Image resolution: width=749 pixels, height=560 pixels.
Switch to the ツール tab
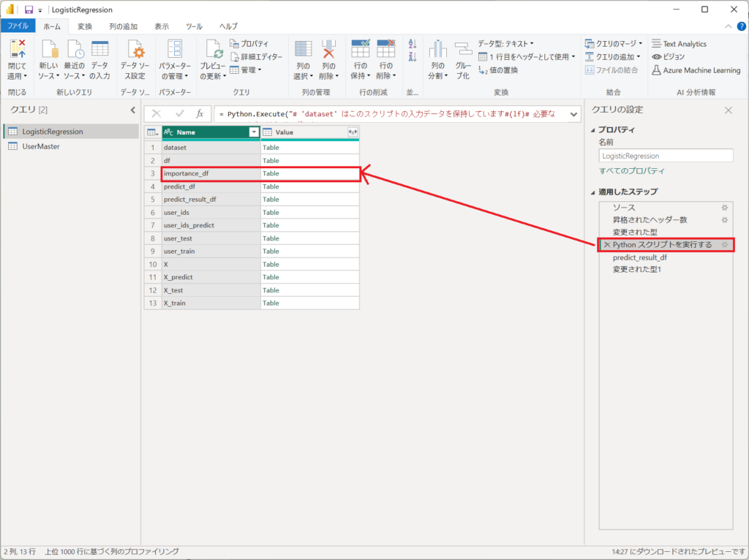(x=194, y=26)
